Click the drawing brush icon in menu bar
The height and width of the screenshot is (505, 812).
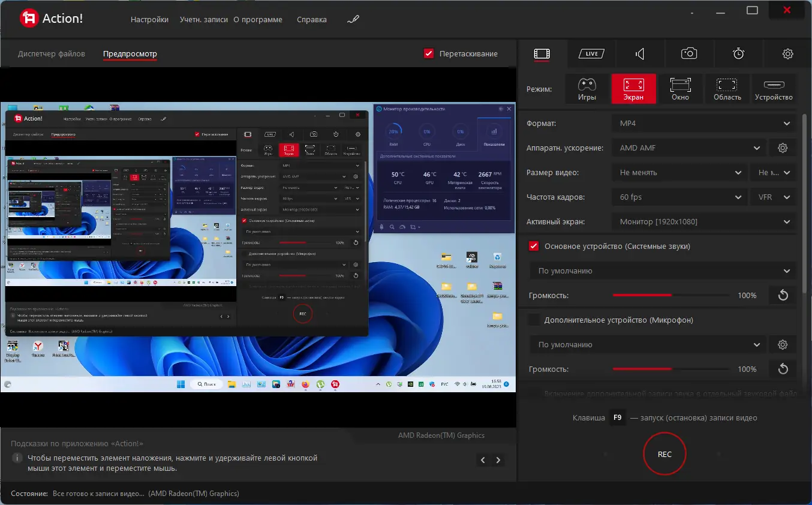[353, 19]
